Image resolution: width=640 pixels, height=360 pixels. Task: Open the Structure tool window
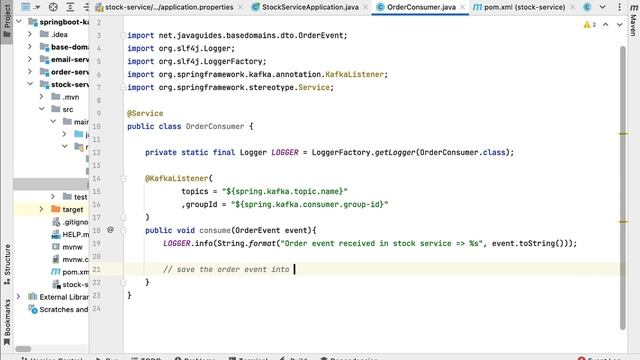[x=7, y=264]
